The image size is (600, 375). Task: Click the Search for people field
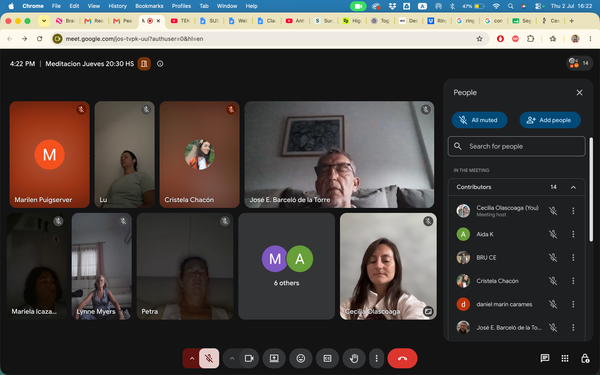[x=517, y=146]
